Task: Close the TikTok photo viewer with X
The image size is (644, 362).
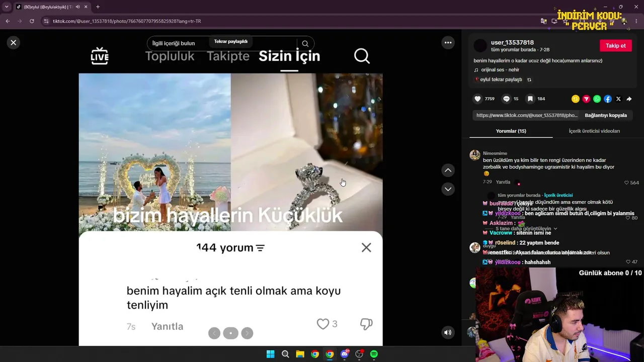Action: pos(14,43)
